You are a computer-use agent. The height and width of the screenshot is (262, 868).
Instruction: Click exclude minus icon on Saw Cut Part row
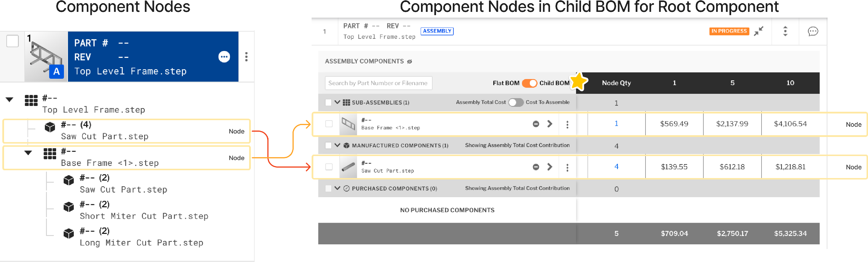[x=536, y=166]
